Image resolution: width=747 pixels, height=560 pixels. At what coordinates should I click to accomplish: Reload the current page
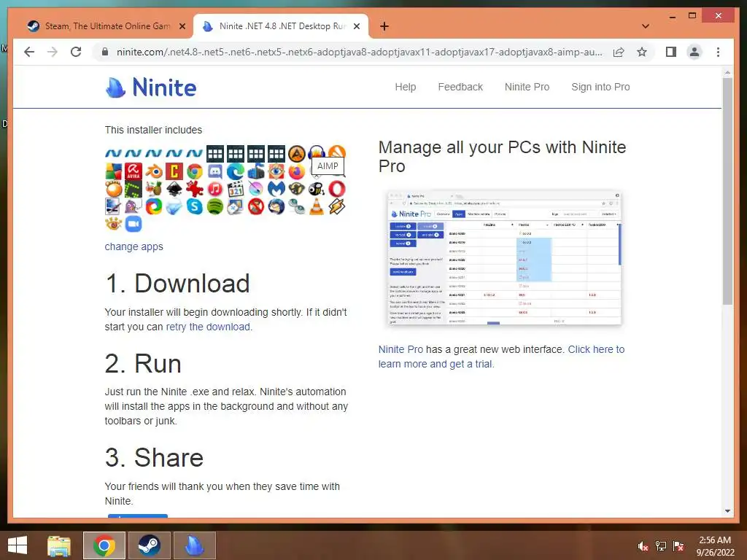[76, 52]
